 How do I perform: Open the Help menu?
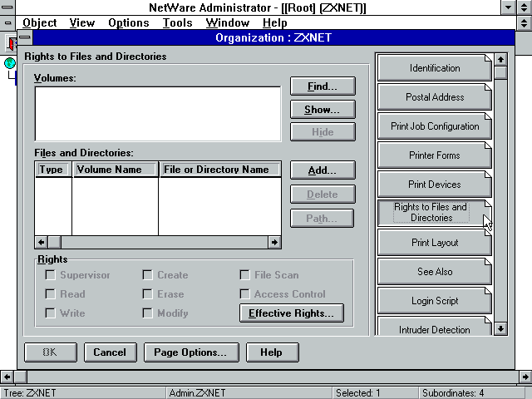(x=275, y=22)
